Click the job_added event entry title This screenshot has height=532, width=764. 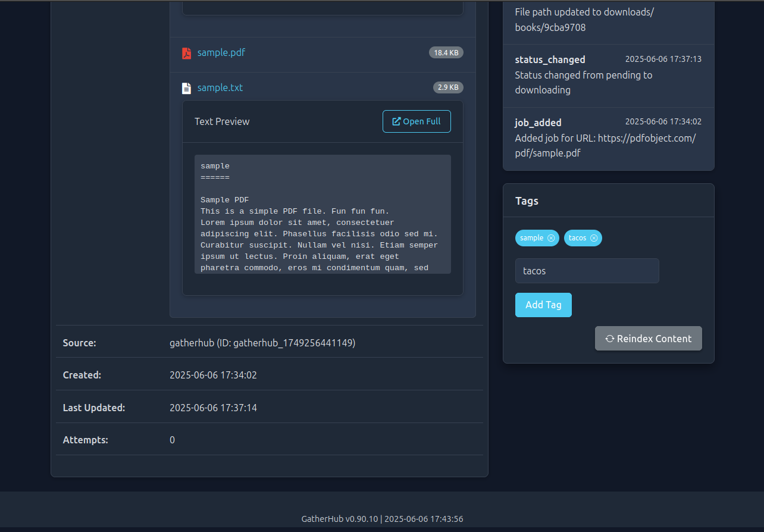tap(538, 123)
